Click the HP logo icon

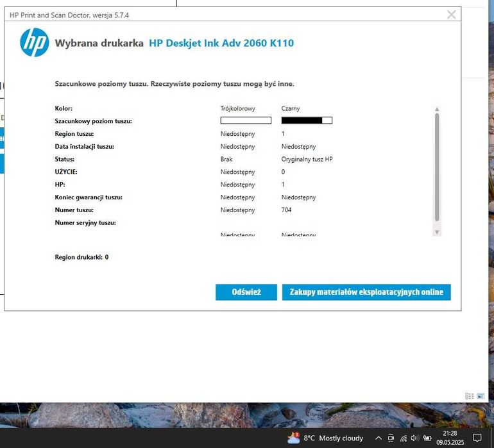(x=35, y=42)
